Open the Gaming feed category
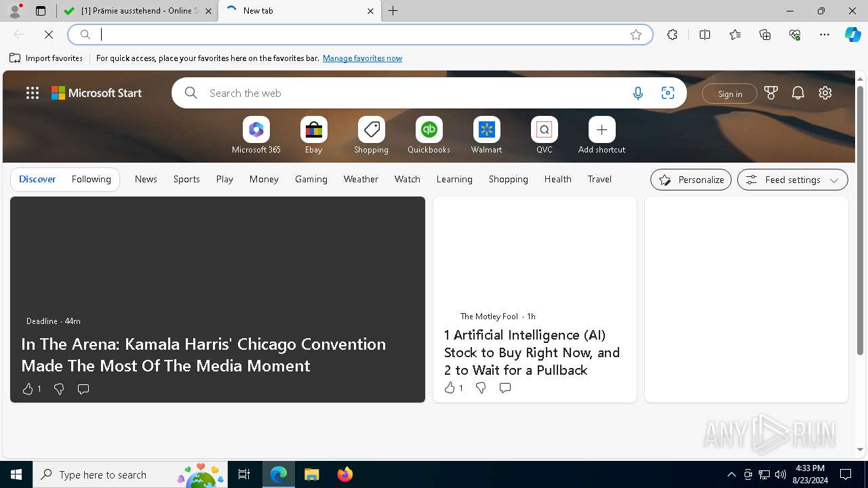868x488 pixels. click(x=311, y=180)
